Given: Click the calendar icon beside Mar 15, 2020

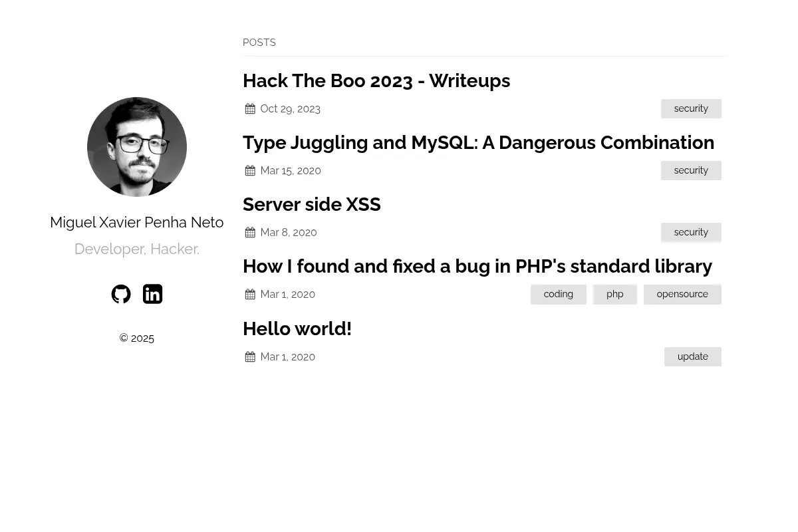Looking at the screenshot, I should [250, 170].
